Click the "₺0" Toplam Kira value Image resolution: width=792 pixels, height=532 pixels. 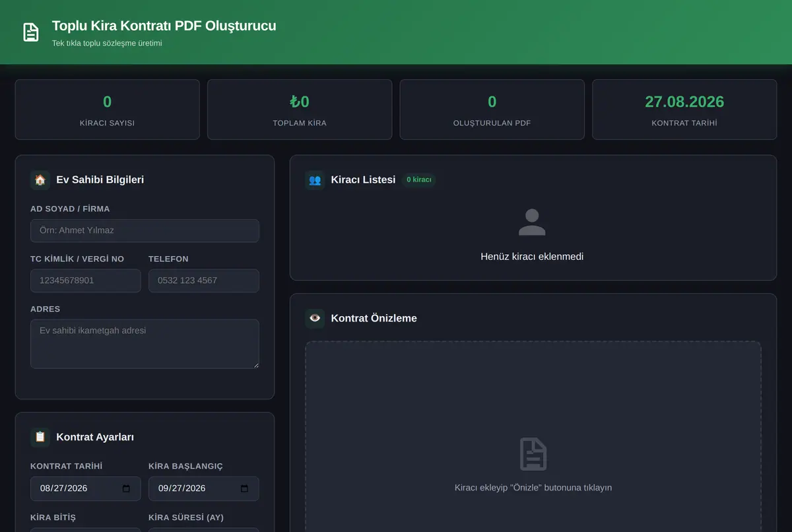[x=300, y=102]
